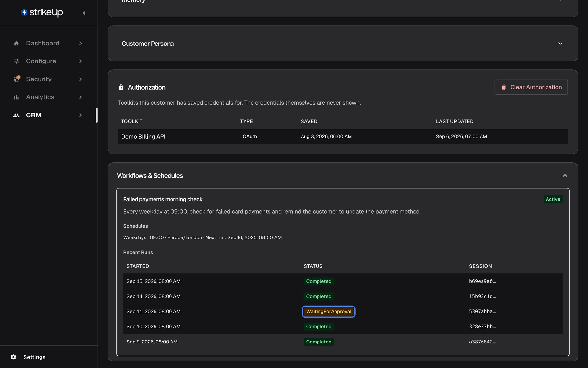Click the Sep 11, 2026, 08:00 AM run
588x368 pixels.
click(153, 311)
